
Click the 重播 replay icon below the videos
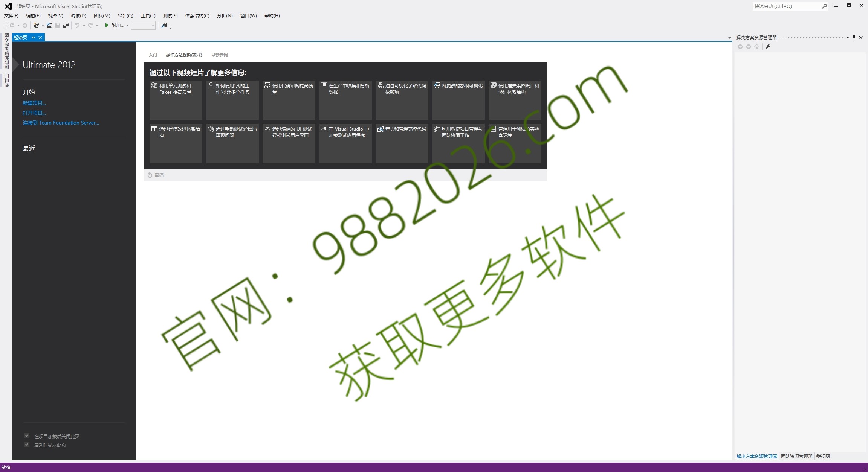tap(150, 175)
